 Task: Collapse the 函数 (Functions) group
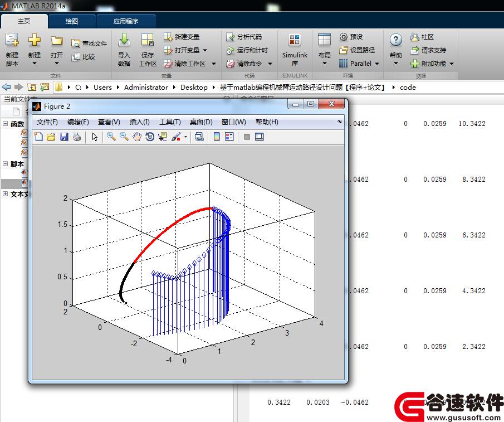click(5, 124)
